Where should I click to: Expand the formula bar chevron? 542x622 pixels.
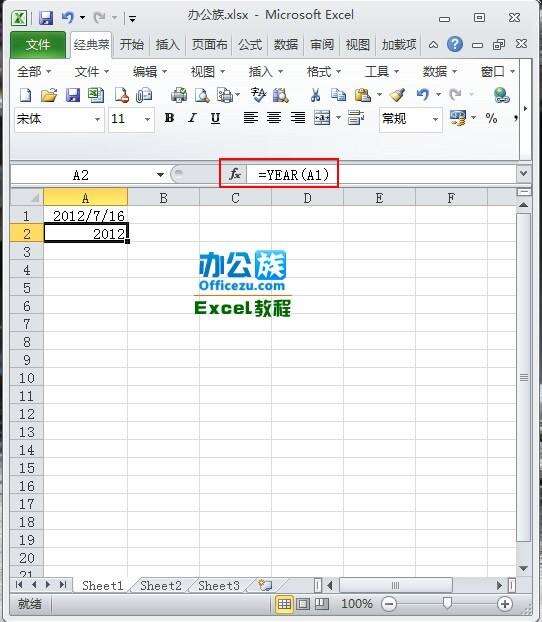(523, 174)
